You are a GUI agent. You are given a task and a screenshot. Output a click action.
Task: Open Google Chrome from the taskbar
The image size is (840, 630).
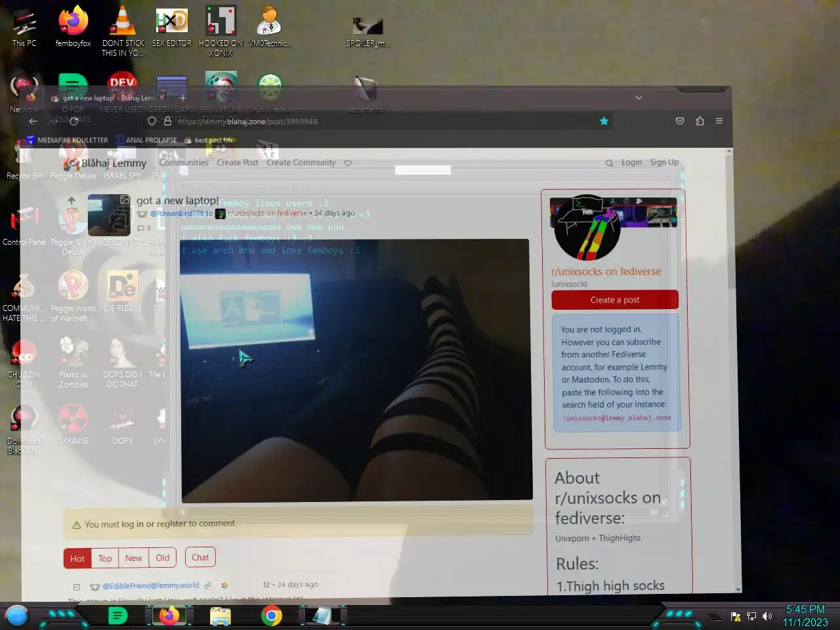pos(272,616)
